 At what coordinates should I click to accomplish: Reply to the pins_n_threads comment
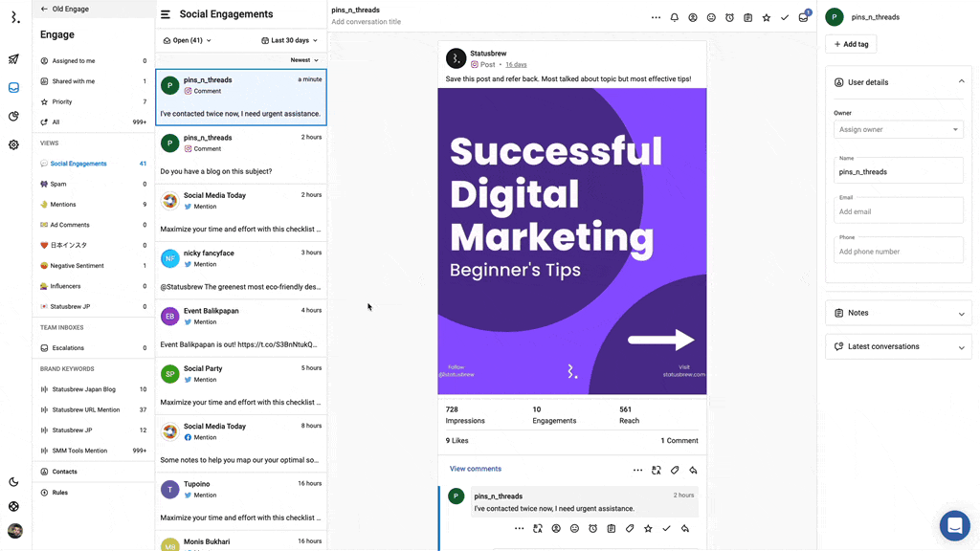pyautogui.click(x=685, y=528)
